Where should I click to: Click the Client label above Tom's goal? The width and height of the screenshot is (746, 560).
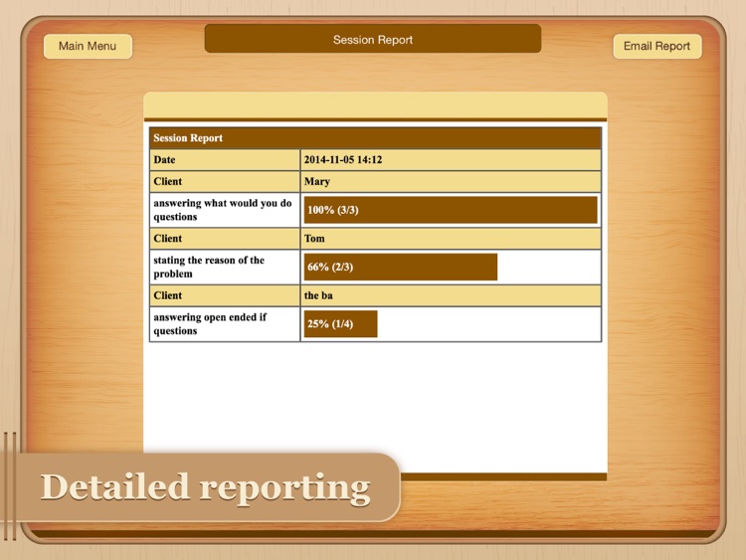coord(225,239)
